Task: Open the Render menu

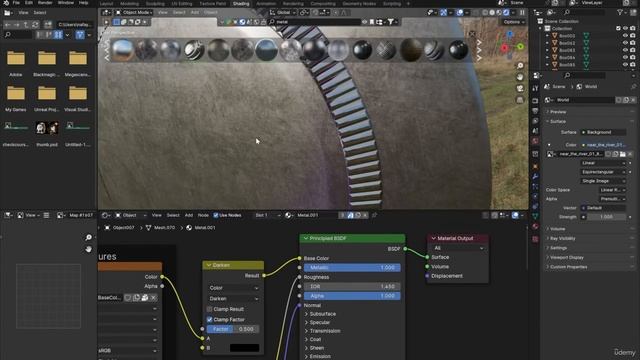Action: (45, 3)
